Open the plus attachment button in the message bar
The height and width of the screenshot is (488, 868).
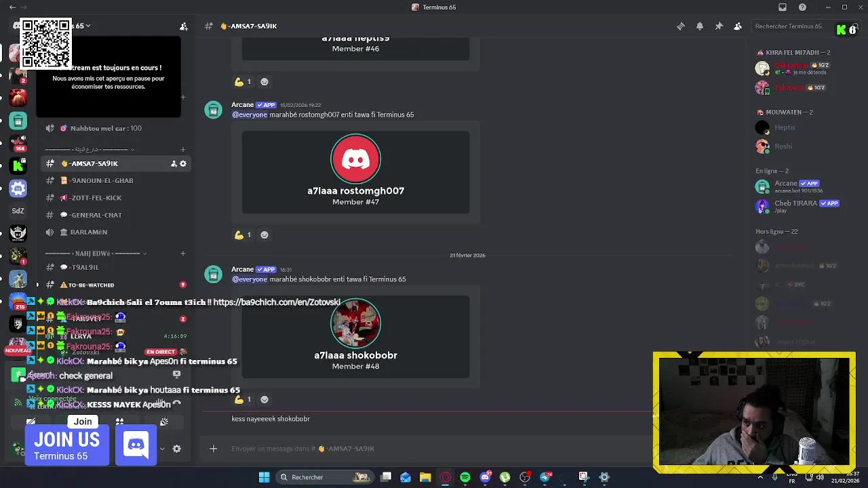click(213, 449)
